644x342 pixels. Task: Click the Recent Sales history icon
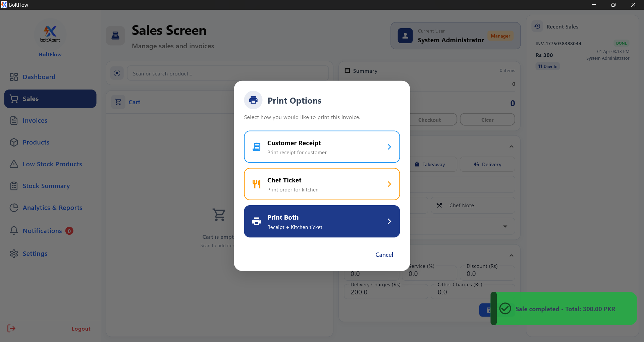click(x=537, y=26)
